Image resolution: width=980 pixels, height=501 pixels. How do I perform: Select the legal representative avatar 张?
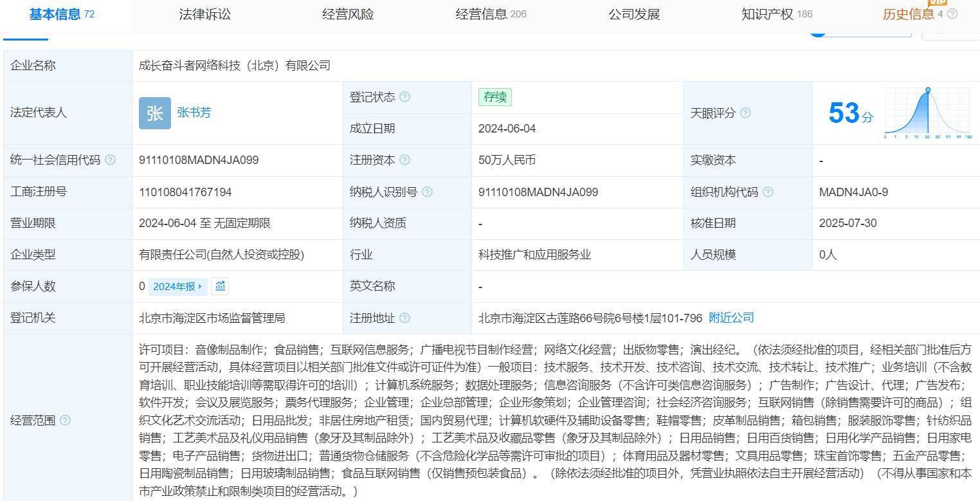[154, 113]
